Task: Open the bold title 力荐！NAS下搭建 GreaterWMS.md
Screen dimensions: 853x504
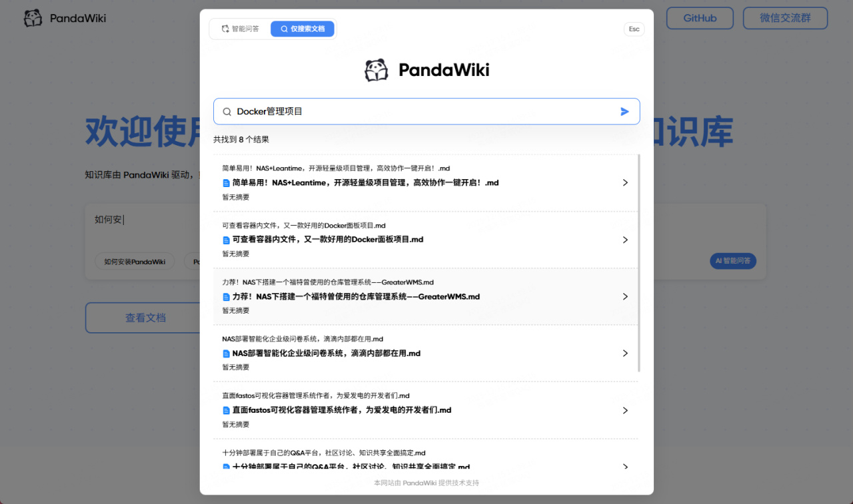Action: 356,296
